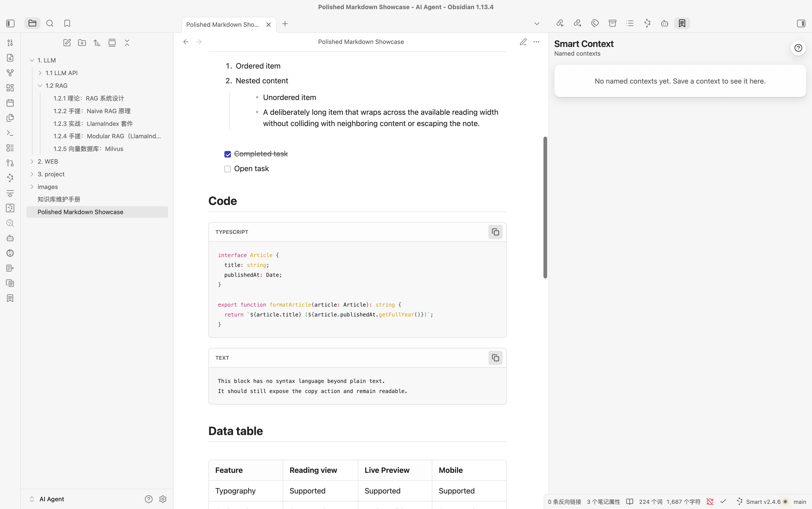This screenshot has height=509, width=812.
Task: Click 3 个笔记属性 in status bar
Action: [x=604, y=502]
